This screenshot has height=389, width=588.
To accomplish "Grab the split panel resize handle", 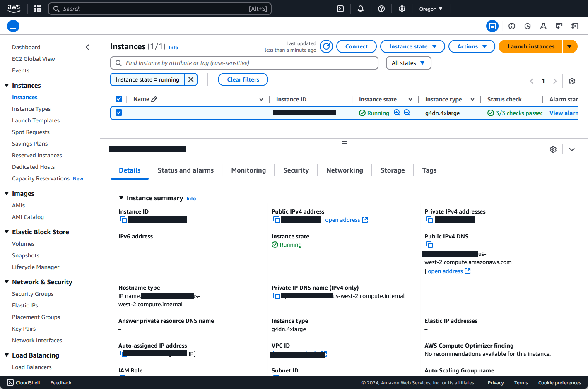I will click(344, 142).
